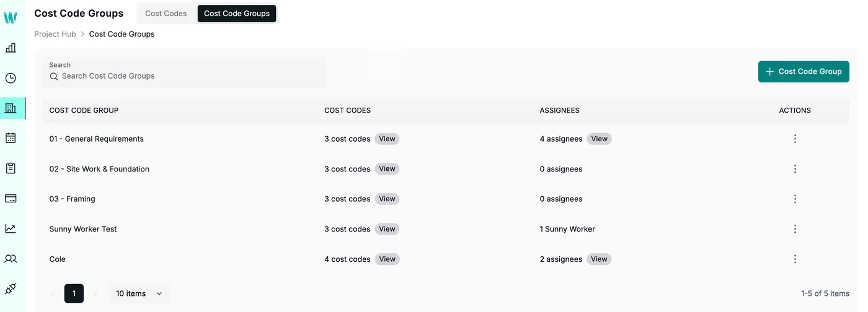Open the people team sidebar icon
Image resolution: width=868 pixels, height=312 pixels.
click(11, 259)
